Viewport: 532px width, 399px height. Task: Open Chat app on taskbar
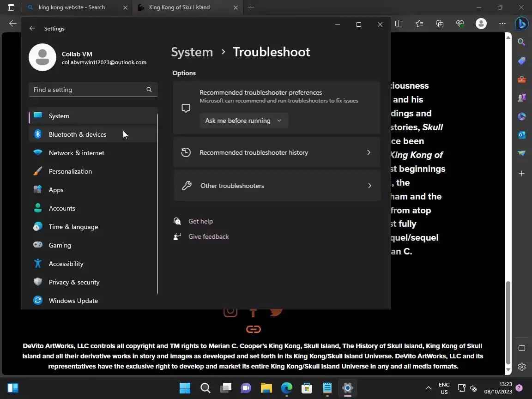(x=246, y=388)
